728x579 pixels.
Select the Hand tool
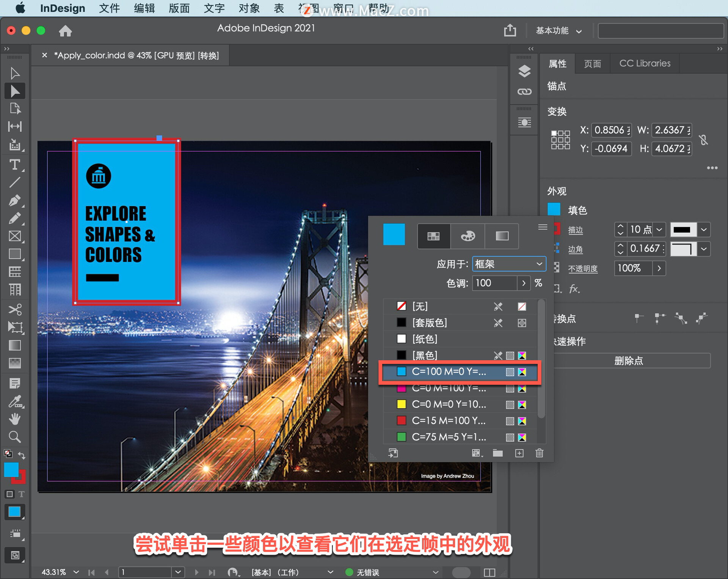pos(15,419)
